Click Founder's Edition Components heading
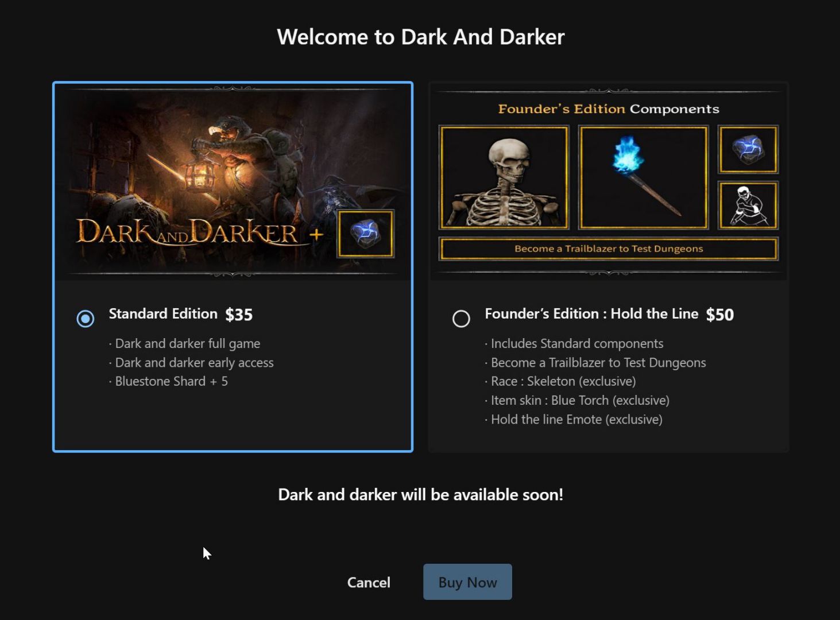This screenshot has height=620, width=840. [609, 109]
